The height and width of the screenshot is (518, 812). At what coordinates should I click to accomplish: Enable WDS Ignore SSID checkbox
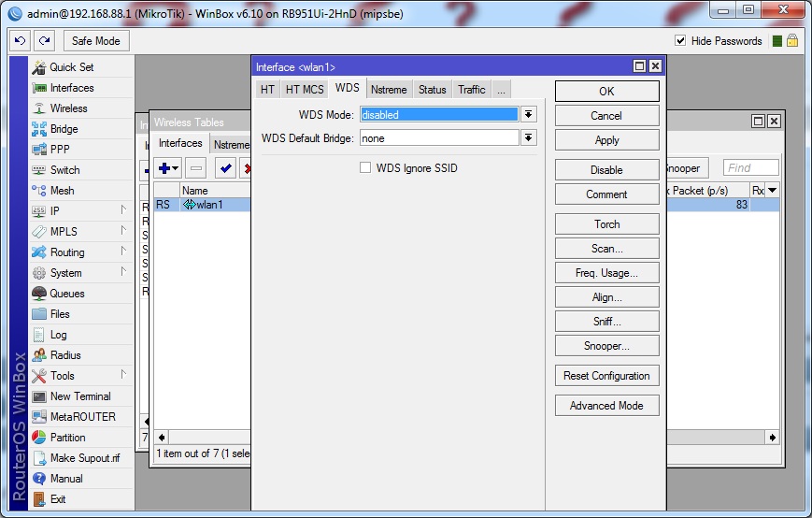click(x=365, y=167)
